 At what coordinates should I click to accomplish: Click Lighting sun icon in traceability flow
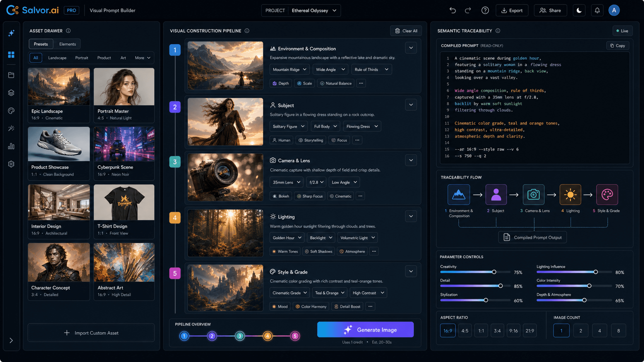click(x=570, y=195)
